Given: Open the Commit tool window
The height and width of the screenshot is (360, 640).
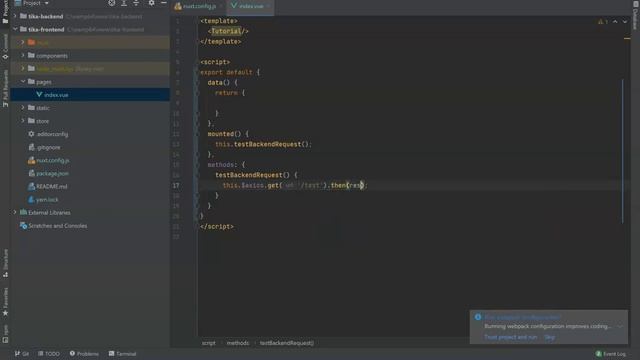Looking at the screenshot, I should click(x=5, y=47).
